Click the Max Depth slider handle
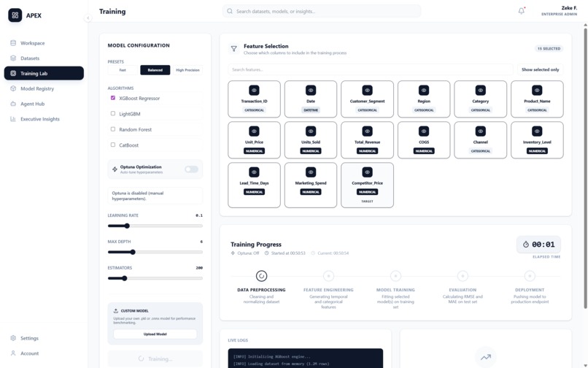 133,253
